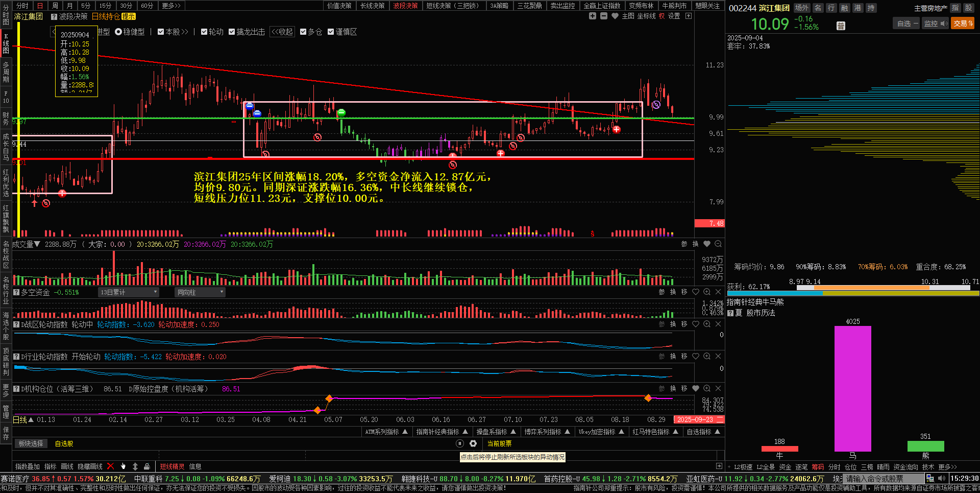Viewport: 980px width, 493px height.
Task: Select the 稳健型 radio option
Action: click(118, 32)
